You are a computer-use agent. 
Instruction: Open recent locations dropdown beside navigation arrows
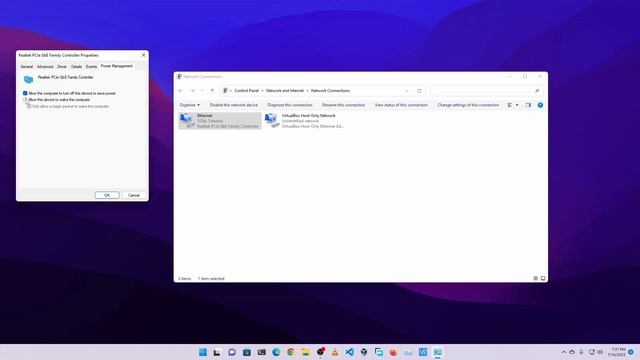coord(202,91)
